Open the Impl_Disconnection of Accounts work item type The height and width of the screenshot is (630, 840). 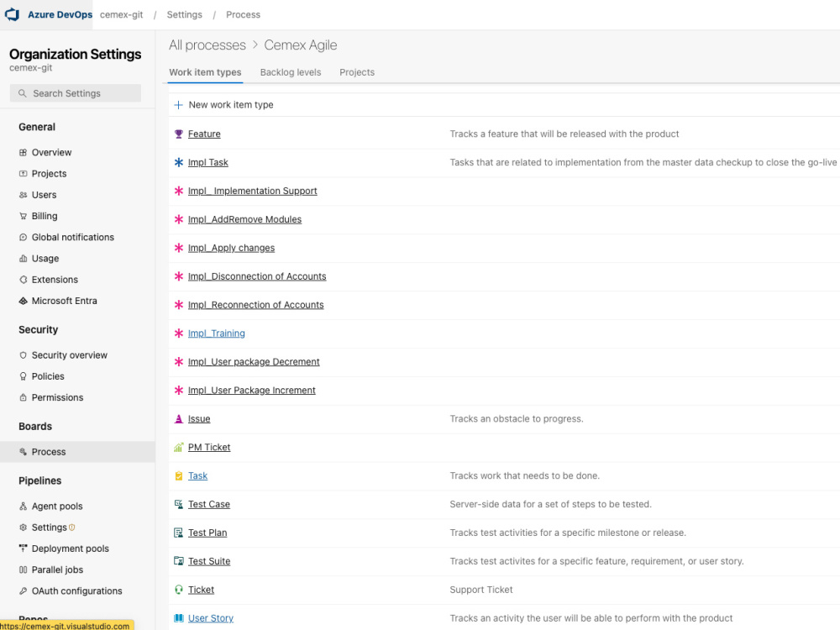(x=257, y=276)
